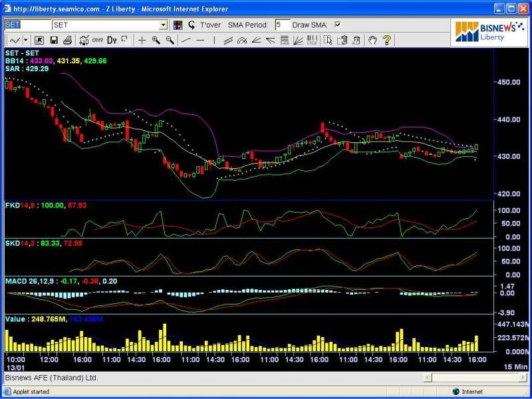This screenshot has width=532, height=399.
Task: Select the zoom in magnifier
Action: pos(156,41)
